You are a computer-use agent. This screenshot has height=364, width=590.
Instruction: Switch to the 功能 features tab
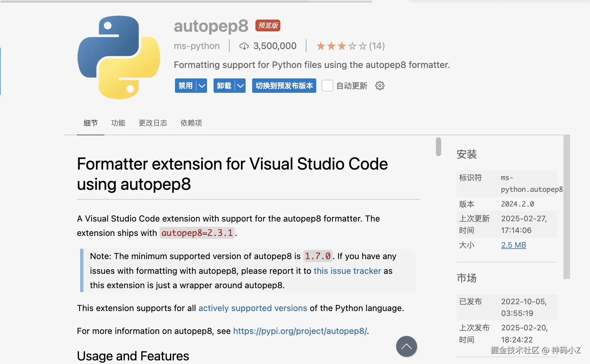pyautogui.click(x=118, y=123)
